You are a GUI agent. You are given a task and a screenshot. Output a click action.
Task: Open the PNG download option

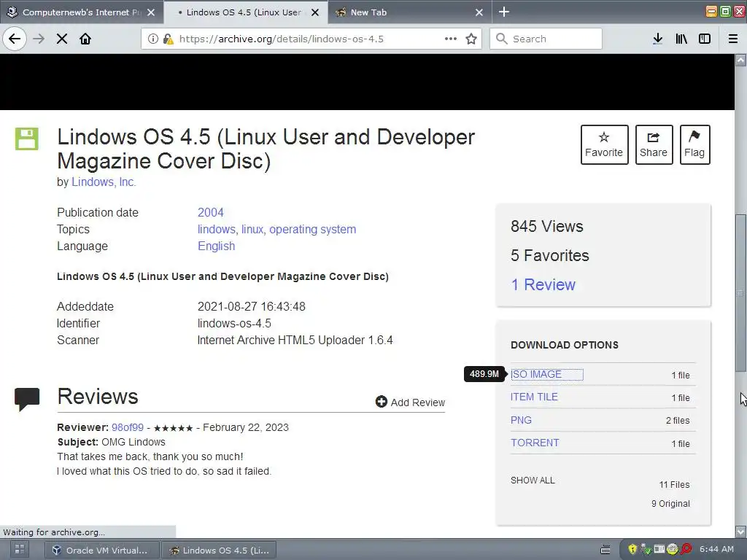pyautogui.click(x=521, y=420)
